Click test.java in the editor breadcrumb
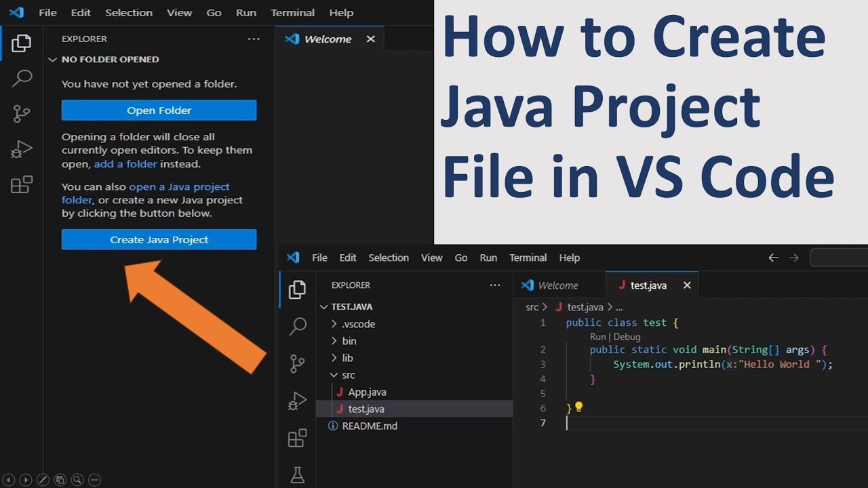The width and height of the screenshot is (868, 488). [585, 307]
